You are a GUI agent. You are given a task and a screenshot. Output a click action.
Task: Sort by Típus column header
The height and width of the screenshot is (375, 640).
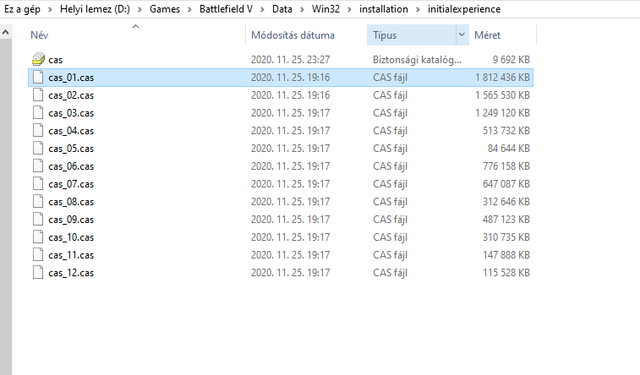[384, 35]
